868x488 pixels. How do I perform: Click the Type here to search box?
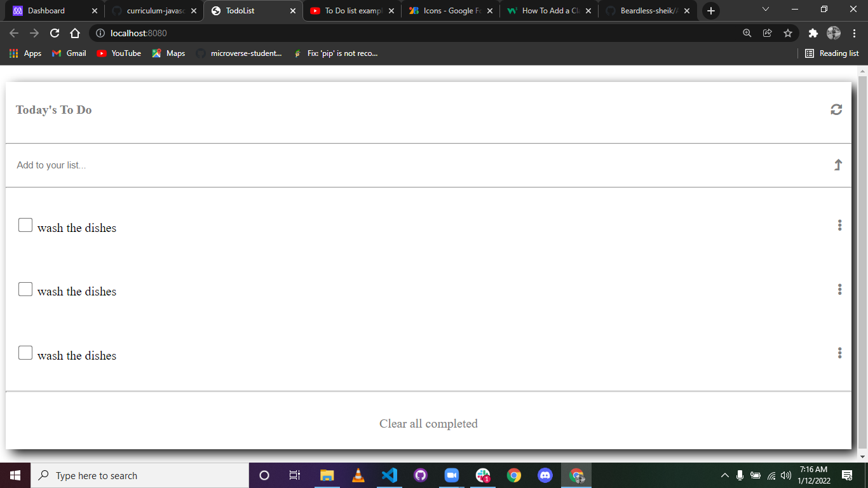(140, 475)
